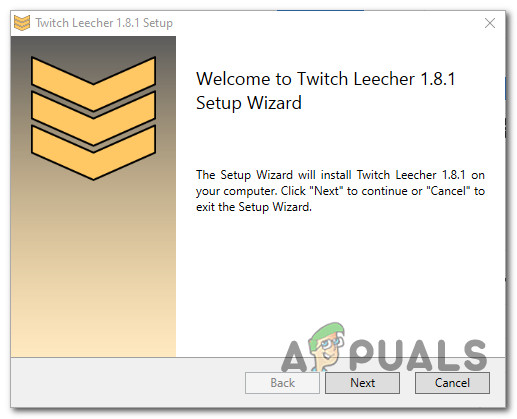The height and width of the screenshot is (419, 517).
Task: Click "exit the Setup Wizard." description line
Action: [x=254, y=207]
